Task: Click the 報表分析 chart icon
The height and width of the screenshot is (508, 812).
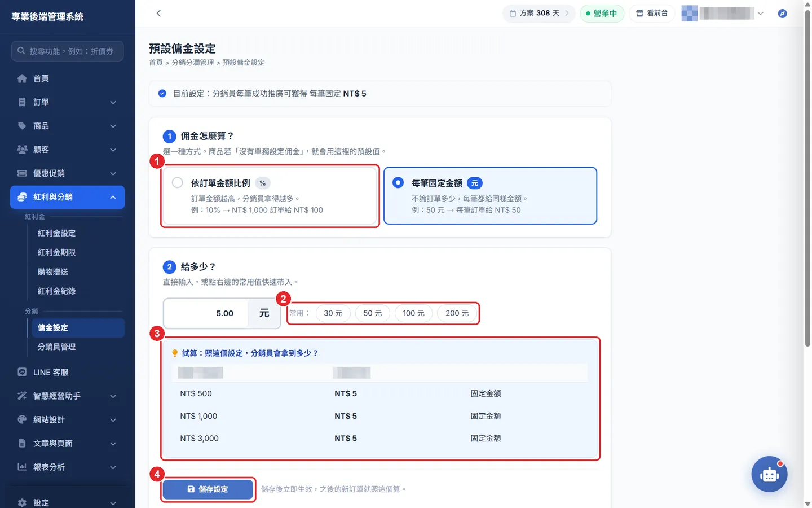Action: 22,467
